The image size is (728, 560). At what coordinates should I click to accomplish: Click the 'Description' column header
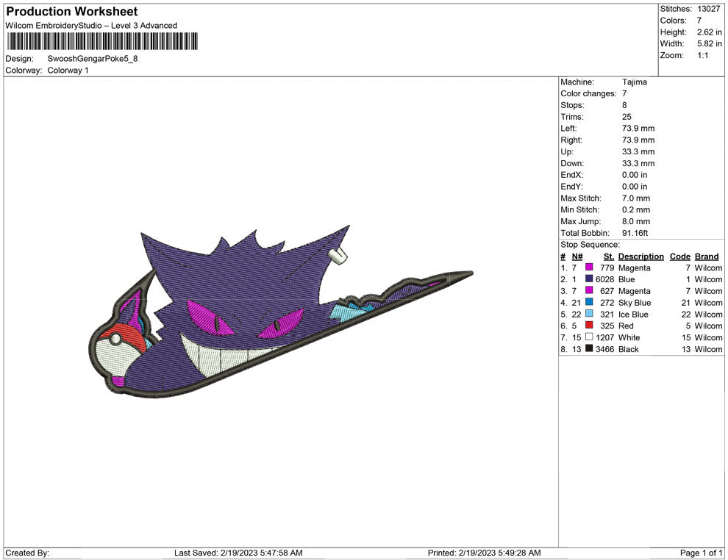pos(640,256)
